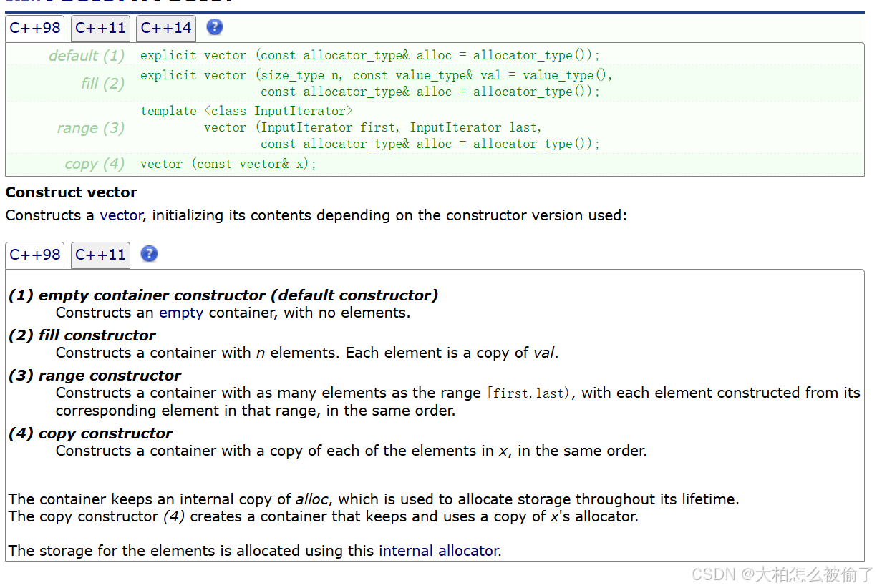The image size is (877, 588).
Task: Select the C++98 tab above the constructor descriptions
Action: [x=35, y=255]
